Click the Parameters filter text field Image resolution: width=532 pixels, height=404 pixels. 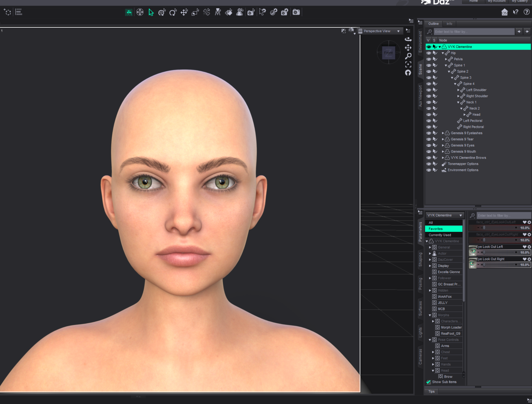click(x=504, y=216)
